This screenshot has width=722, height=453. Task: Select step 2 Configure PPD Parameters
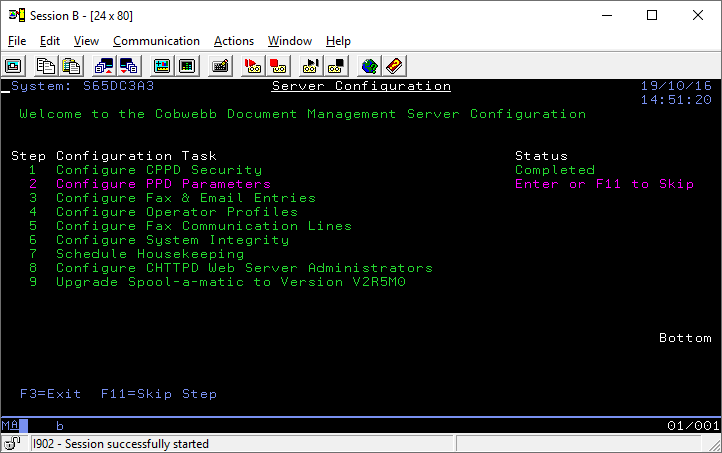(x=163, y=184)
